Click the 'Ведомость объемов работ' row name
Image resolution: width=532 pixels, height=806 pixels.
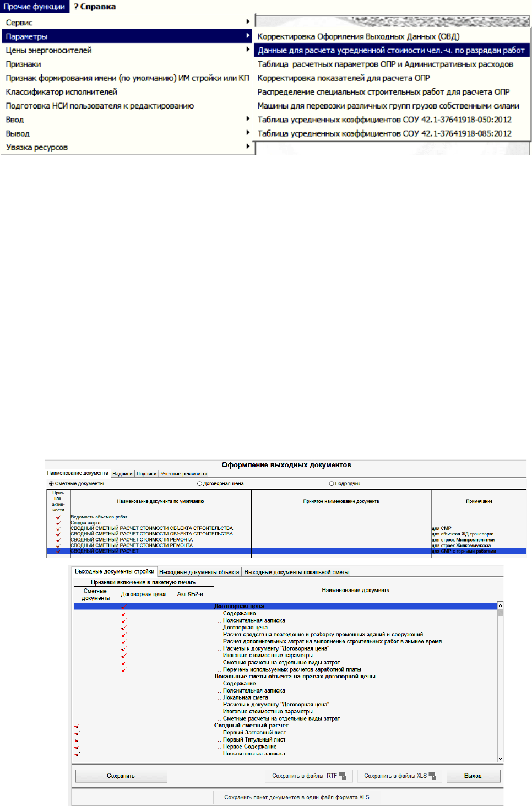[99, 517]
